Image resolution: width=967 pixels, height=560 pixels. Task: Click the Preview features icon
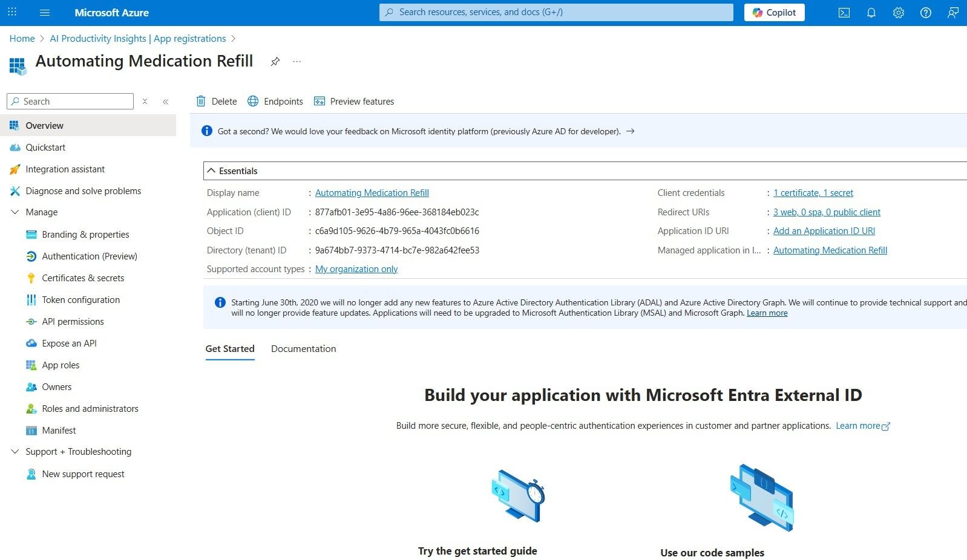(320, 102)
